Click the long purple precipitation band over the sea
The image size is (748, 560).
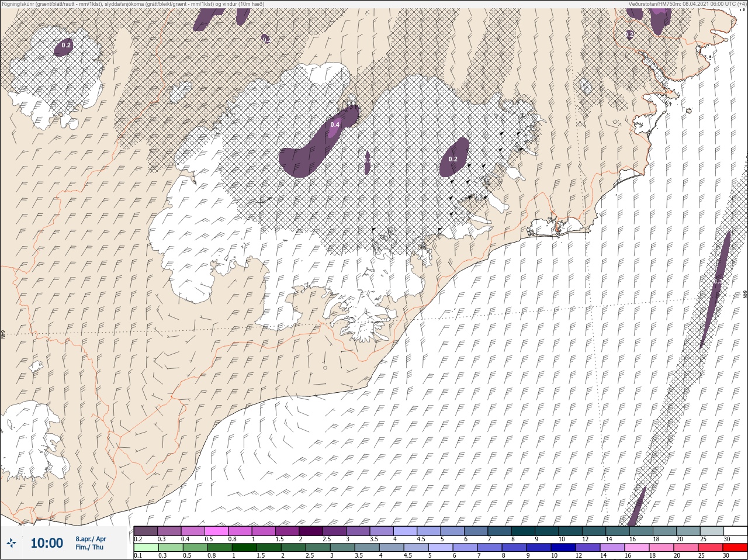point(716,289)
